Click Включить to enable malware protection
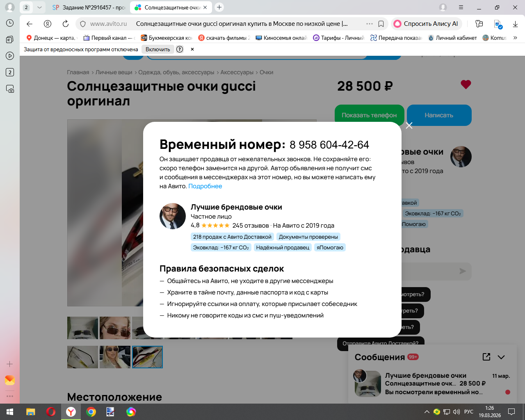 click(x=157, y=49)
